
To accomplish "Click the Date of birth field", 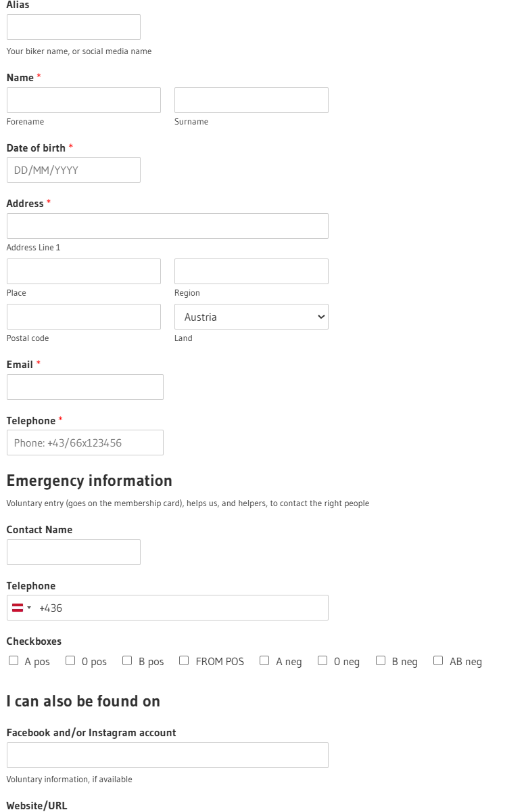I will [x=73, y=170].
